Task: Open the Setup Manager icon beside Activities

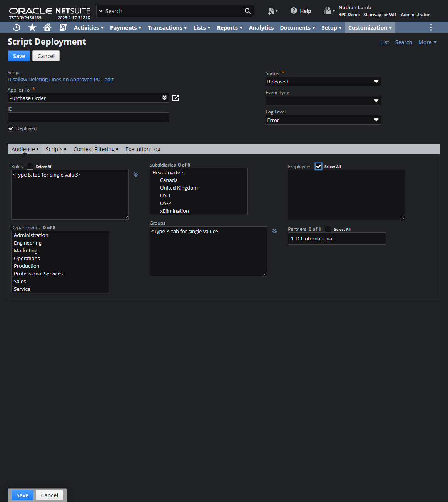Action: 63,27
